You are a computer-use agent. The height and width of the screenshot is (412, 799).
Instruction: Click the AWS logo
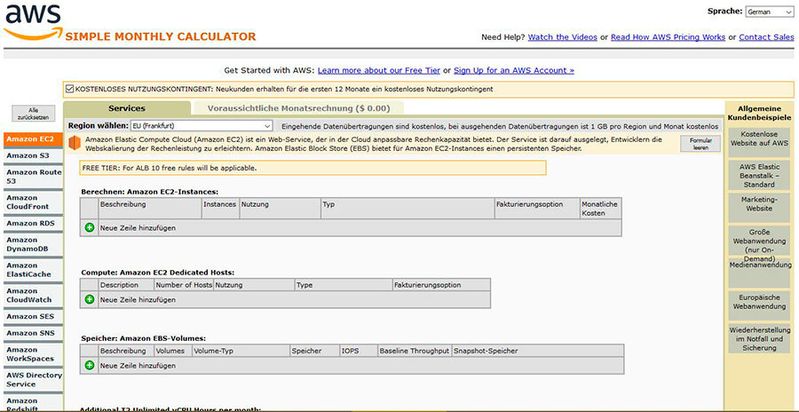[x=33, y=22]
